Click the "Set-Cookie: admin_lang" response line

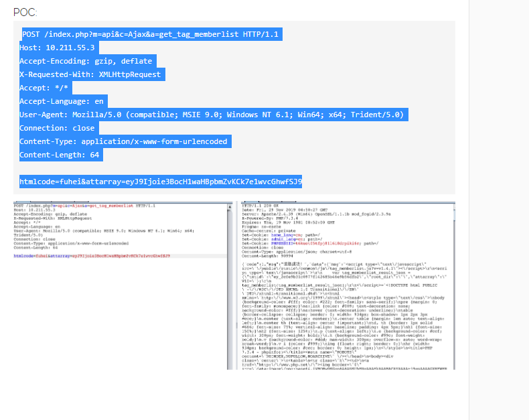pyautogui.click(x=283, y=239)
